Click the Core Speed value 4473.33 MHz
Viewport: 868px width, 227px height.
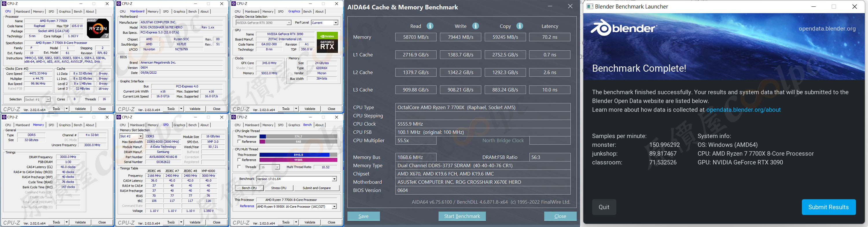[38, 73]
